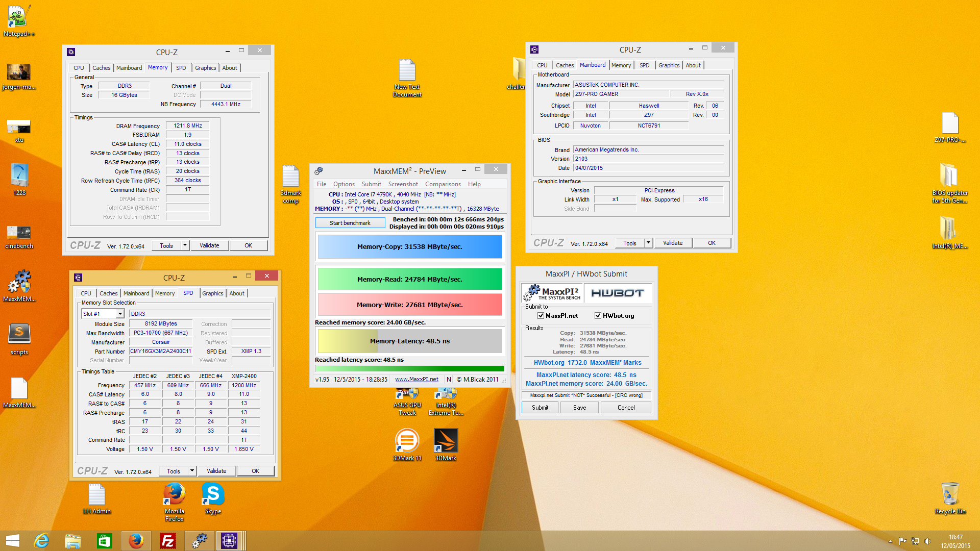Toggle the HWbot.org submit checkbox

pos(598,316)
